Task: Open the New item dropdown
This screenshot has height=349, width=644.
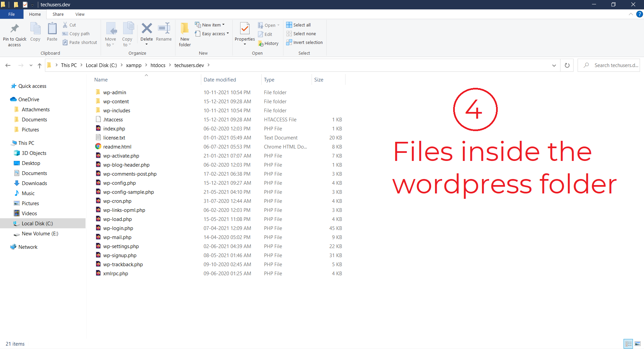Action: click(210, 25)
